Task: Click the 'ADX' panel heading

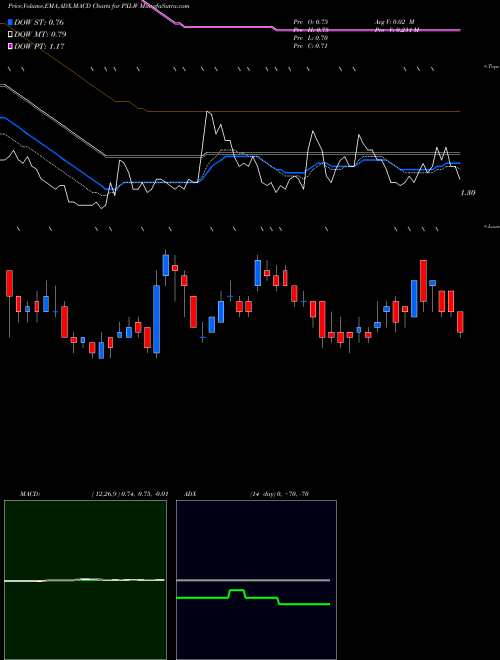Action: (x=191, y=494)
